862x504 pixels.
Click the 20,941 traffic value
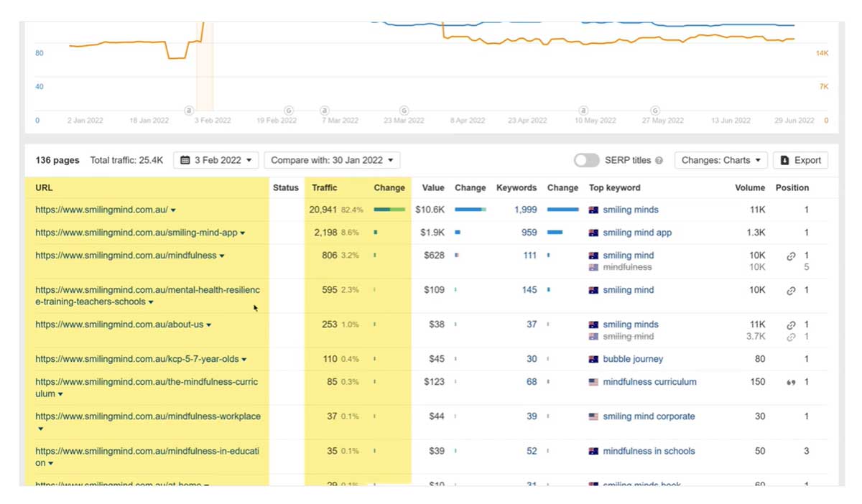coord(323,210)
